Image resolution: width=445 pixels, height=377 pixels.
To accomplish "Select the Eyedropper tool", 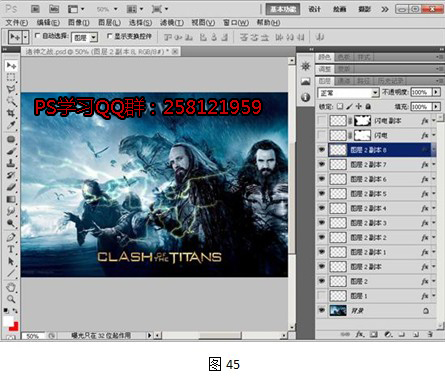I will click(11, 125).
